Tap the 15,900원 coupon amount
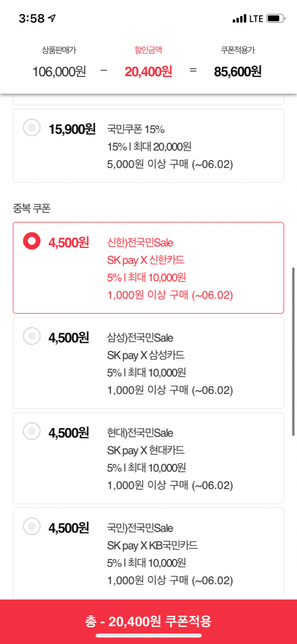Screen dimensions: 297x644 click(72, 129)
